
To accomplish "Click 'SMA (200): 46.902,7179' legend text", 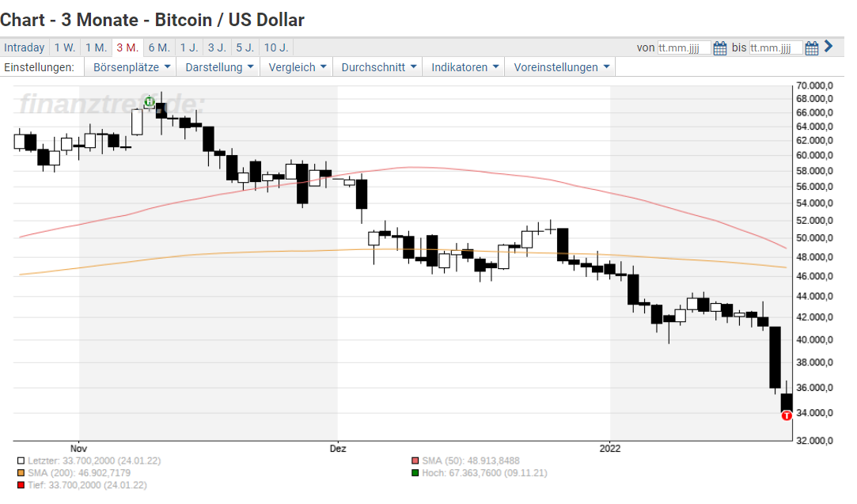I will point(79,473).
